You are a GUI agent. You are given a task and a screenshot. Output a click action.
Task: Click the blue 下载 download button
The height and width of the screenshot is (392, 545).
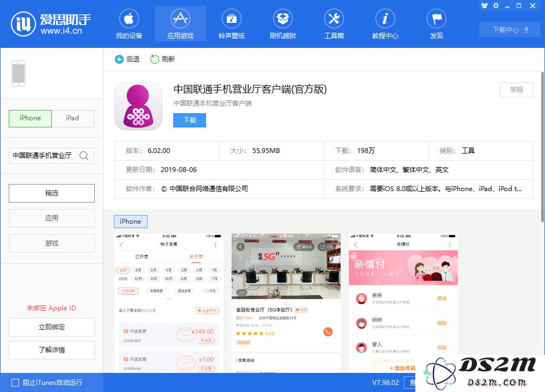coord(190,120)
